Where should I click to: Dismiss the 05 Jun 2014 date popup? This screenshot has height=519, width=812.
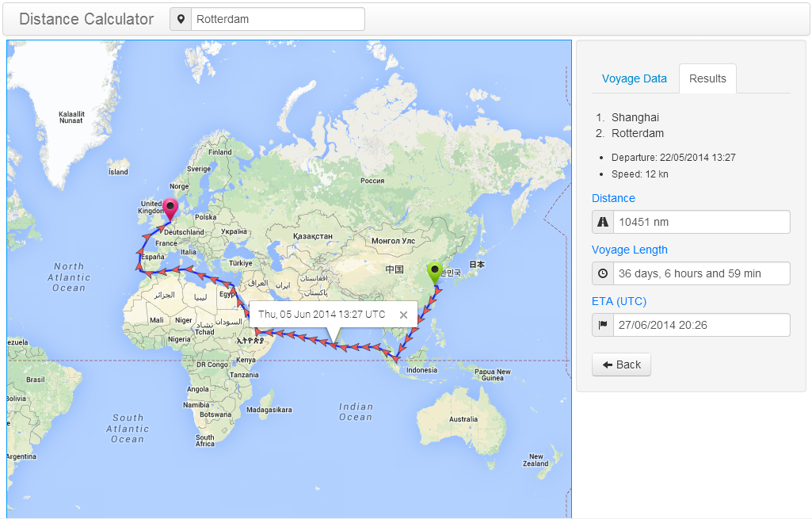(403, 314)
